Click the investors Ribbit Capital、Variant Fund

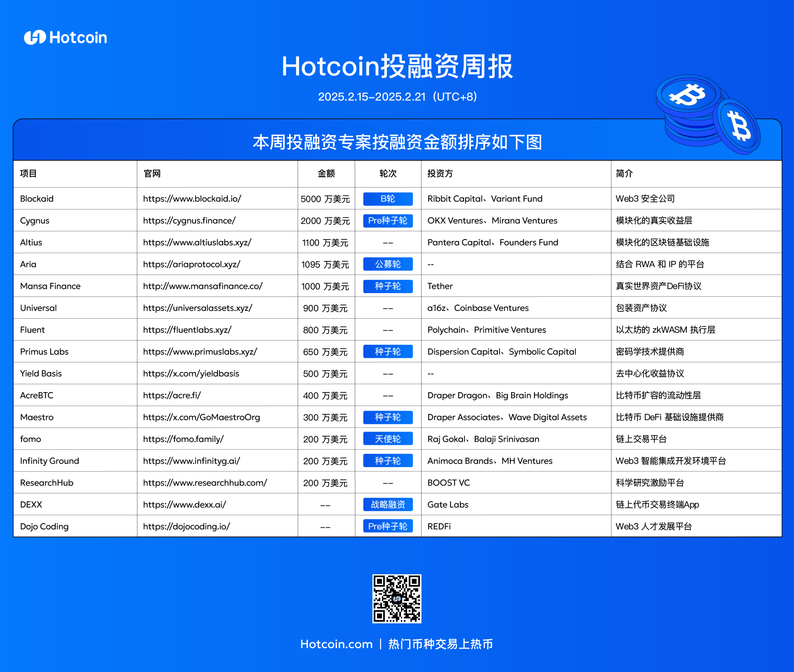coord(485,199)
